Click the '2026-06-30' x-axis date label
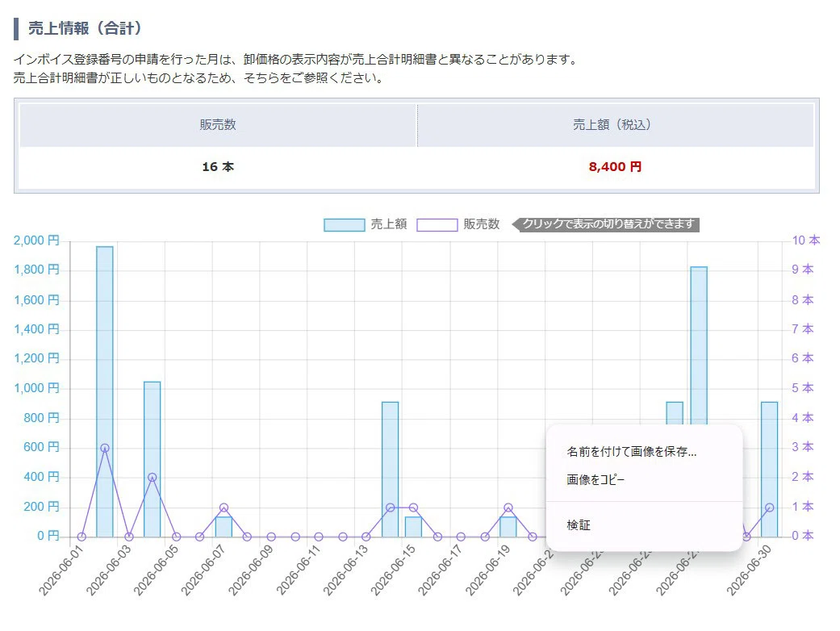The width and height of the screenshot is (840, 631). pyautogui.click(x=750, y=570)
